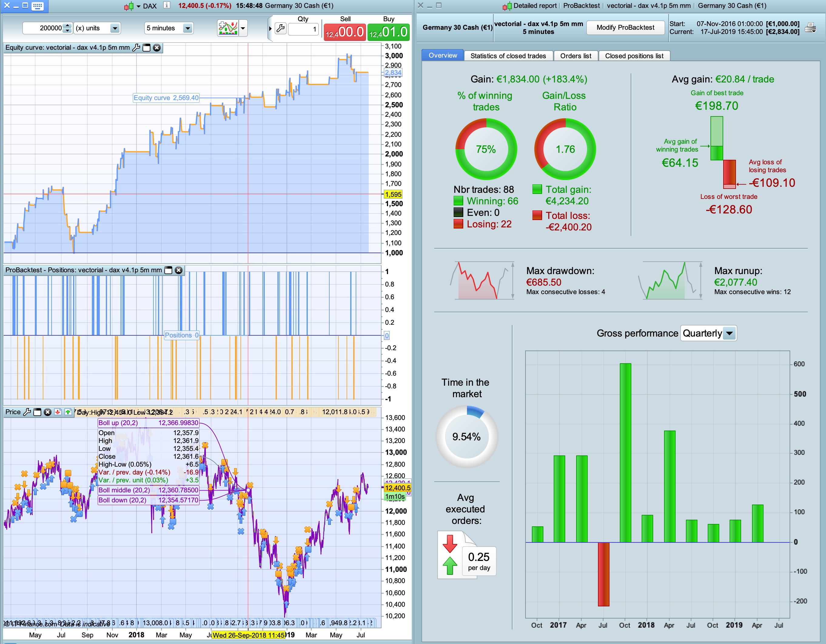Click the DAX instrument info icon
This screenshot has width=826, height=644.
tap(166, 5)
